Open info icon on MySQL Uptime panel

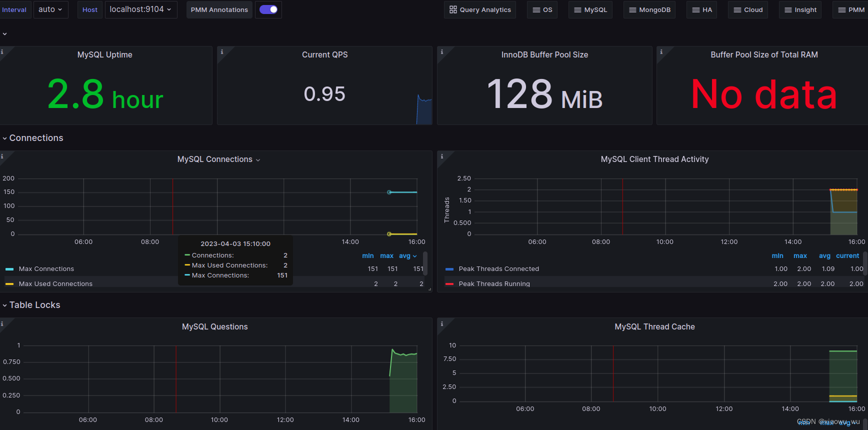(x=2, y=51)
